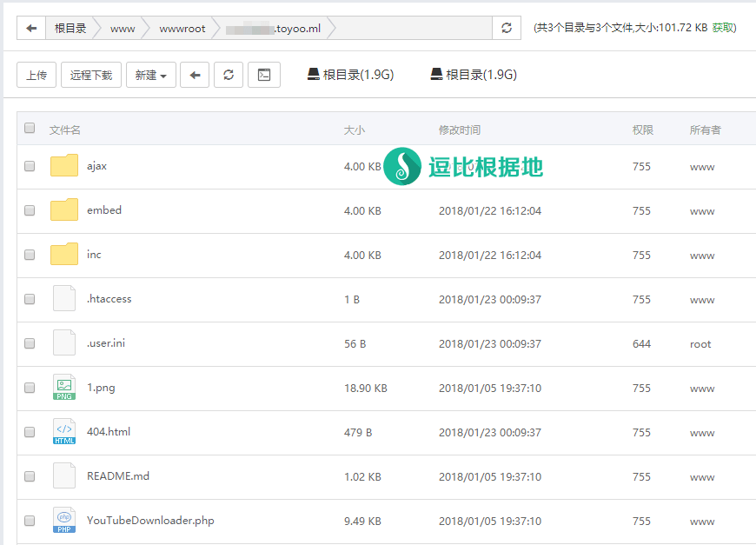The width and height of the screenshot is (756, 545).
Task: Expand the 新建 dropdown menu
Action: pos(151,76)
